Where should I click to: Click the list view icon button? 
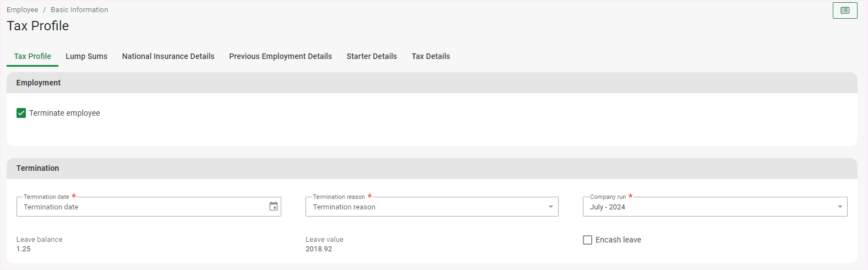click(x=844, y=10)
